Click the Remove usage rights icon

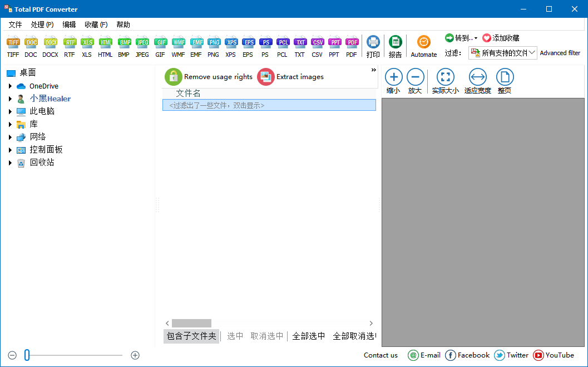point(174,76)
